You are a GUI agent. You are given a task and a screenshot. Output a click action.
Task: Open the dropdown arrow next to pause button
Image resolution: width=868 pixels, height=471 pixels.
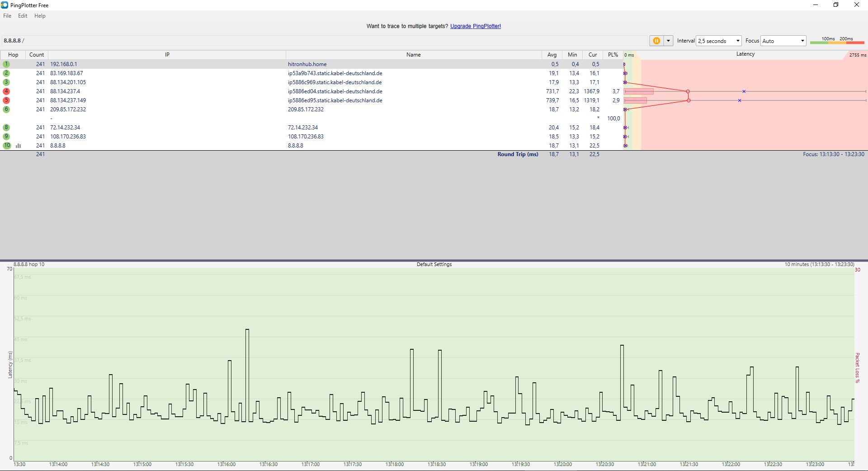coord(668,41)
